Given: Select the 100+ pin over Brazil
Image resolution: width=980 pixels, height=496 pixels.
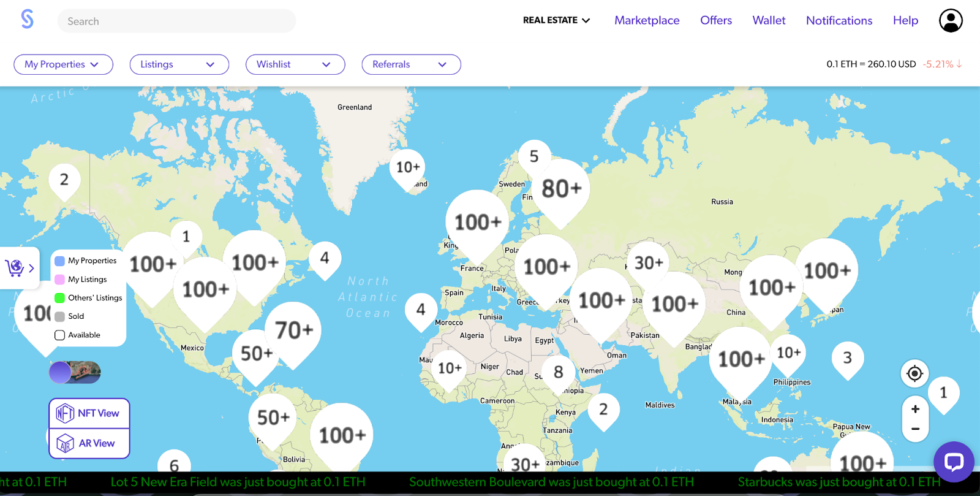Looking at the screenshot, I should coord(342,437).
